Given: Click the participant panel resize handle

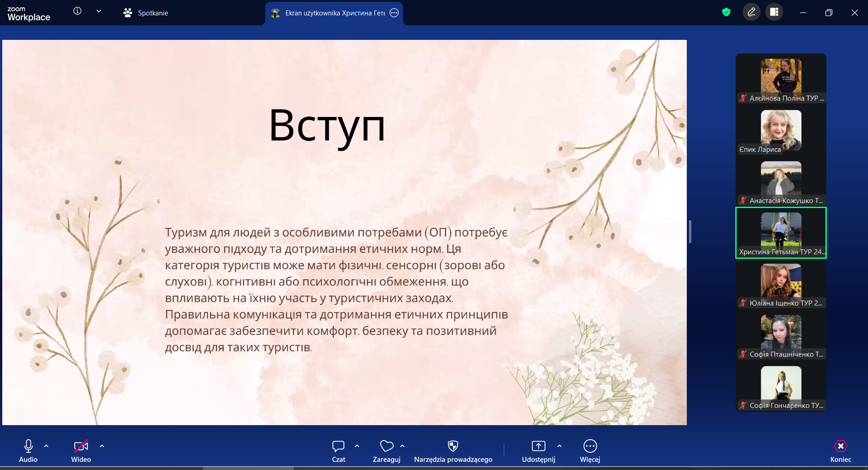Looking at the screenshot, I should tap(690, 232).
